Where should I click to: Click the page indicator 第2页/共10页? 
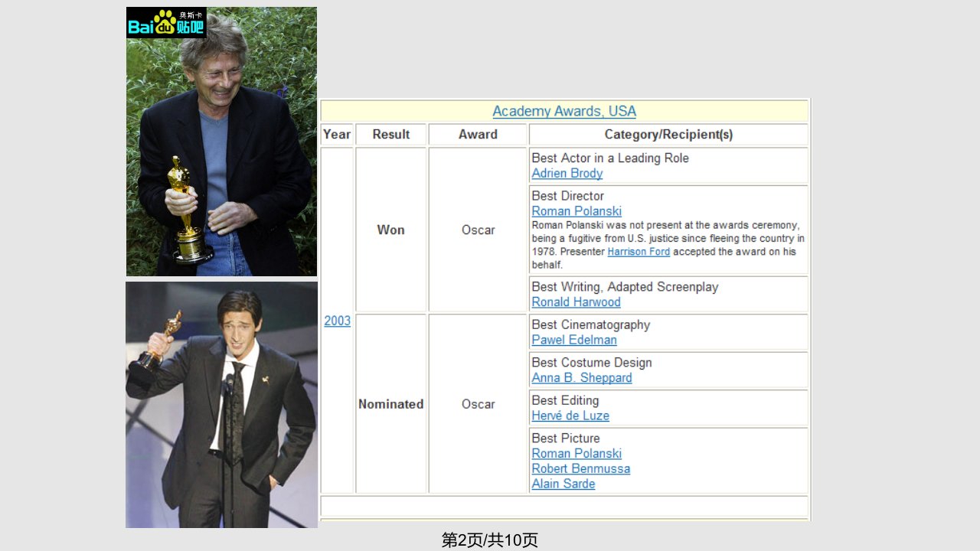490,540
